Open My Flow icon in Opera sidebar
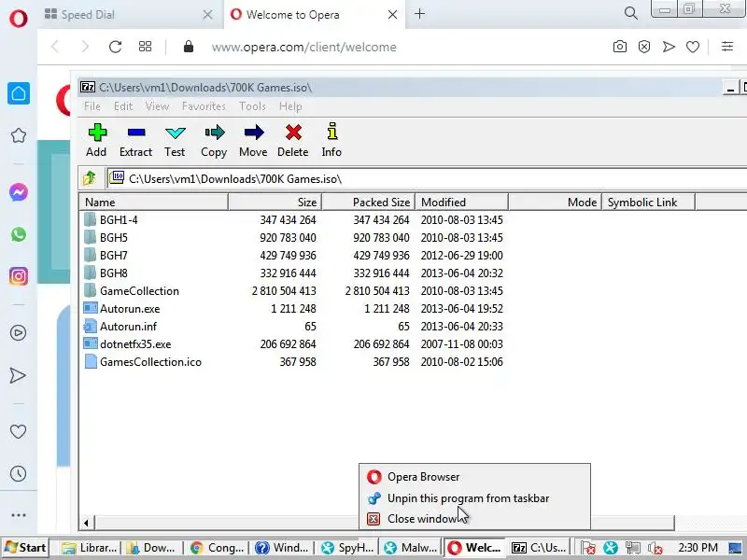 (18, 376)
